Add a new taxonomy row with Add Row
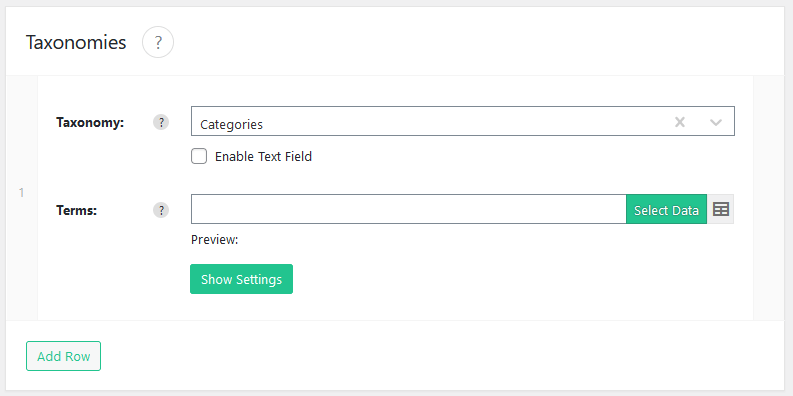 (64, 356)
